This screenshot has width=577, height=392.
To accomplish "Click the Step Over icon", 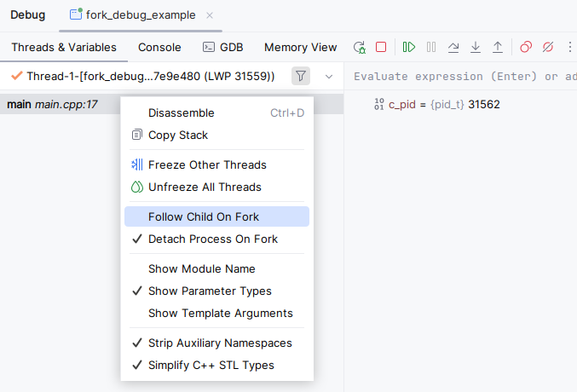I will pyautogui.click(x=453, y=48).
